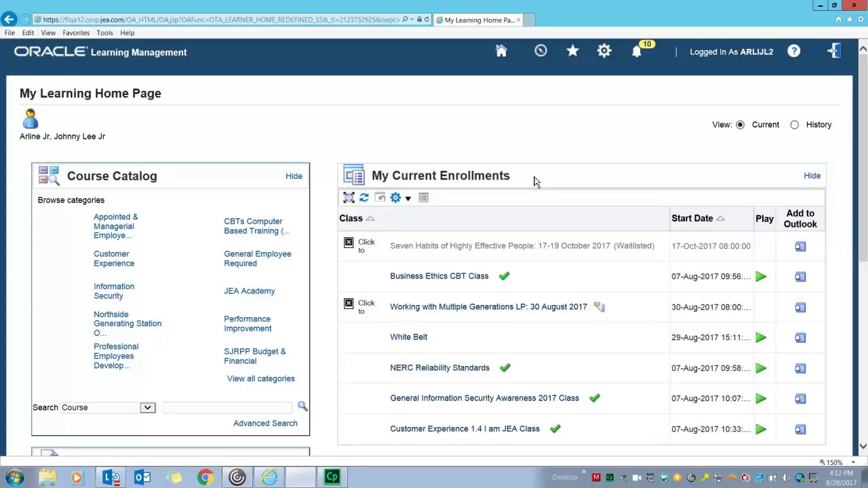Browse General Employee Required category
Viewport: 868px width, 488px height.
258,258
